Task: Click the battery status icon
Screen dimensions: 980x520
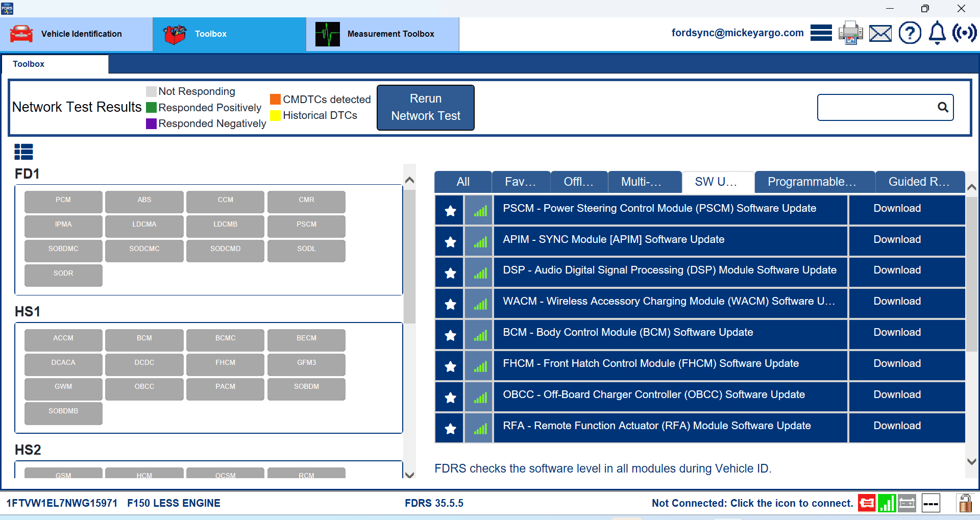Action: 907,503
